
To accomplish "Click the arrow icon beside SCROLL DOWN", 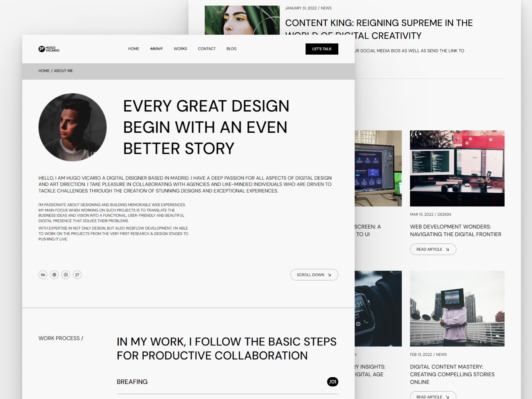I will (329, 275).
